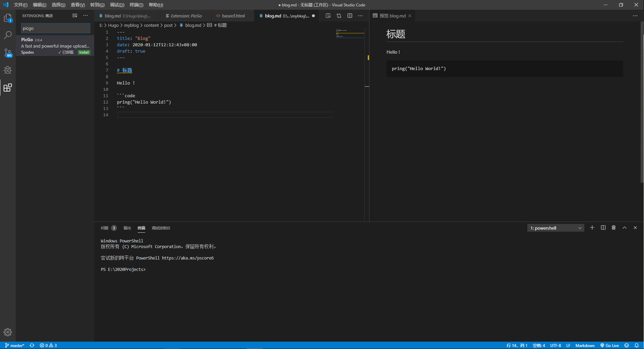This screenshot has width=644, height=349.
Task: Open the Debug view in activity bar
Action: tap(8, 70)
